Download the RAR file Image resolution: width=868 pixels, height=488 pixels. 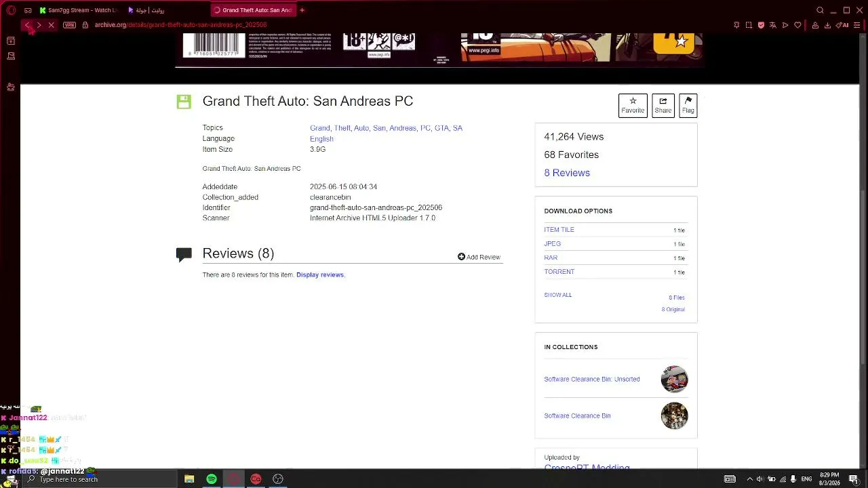click(551, 258)
